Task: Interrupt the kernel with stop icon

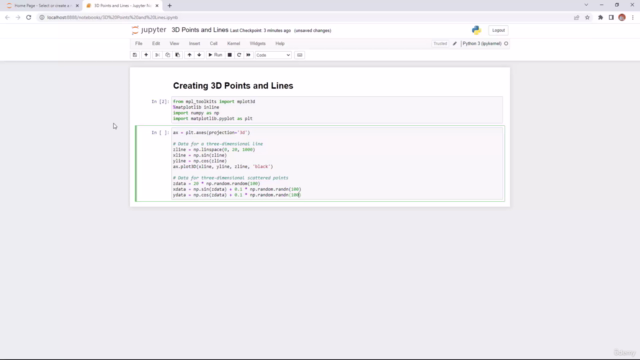Action: [x=230, y=55]
